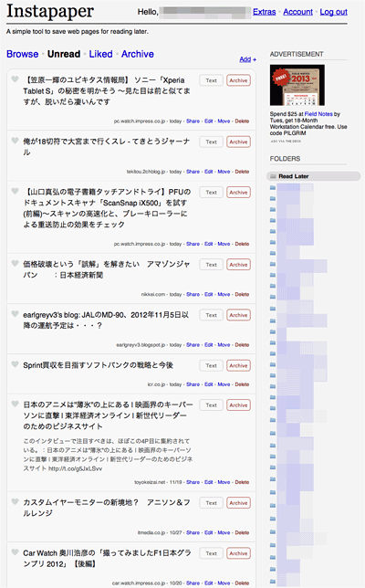Viewport: 365px width, 588px height.
Task: Like the 18切符 article with its heart
Action: tap(15, 141)
